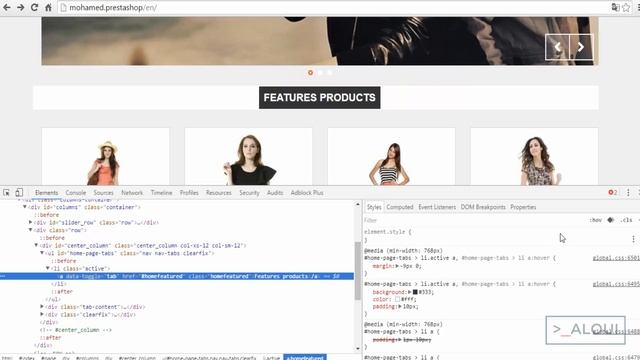Collapse the ul id home-page-tabs node
Screen dimensions: 640x360
click(x=42, y=253)
